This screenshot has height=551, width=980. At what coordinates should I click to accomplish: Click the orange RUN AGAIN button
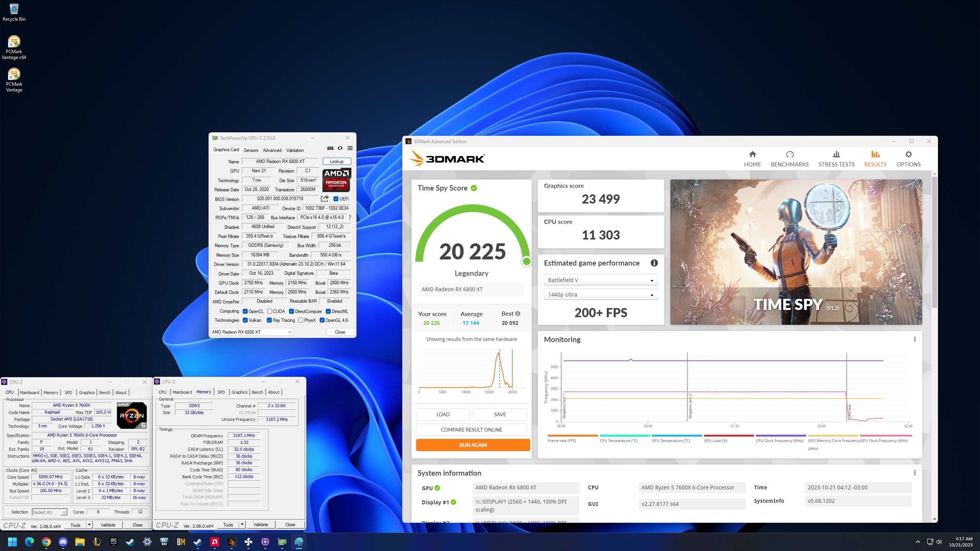click(x=473, y=445)
